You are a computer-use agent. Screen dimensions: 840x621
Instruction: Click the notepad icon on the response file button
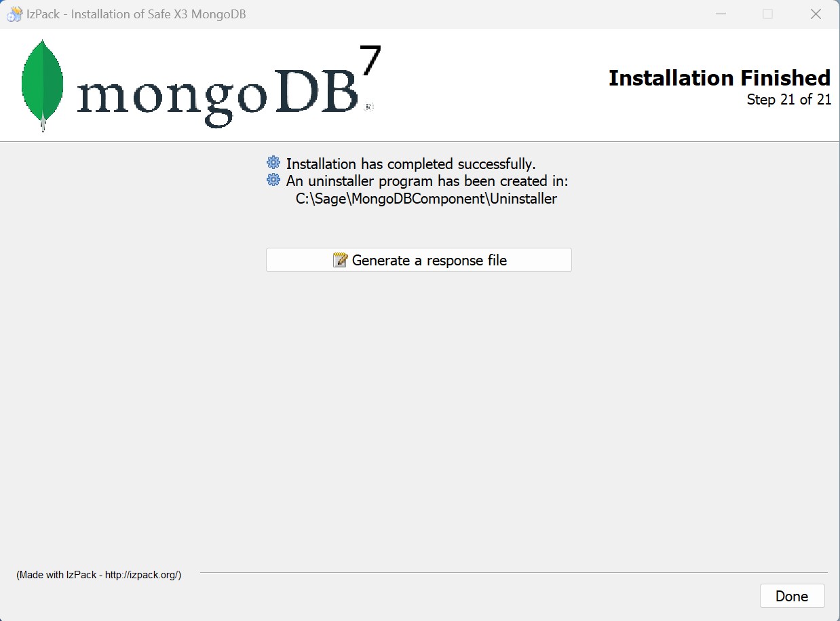tap(340, 260)
